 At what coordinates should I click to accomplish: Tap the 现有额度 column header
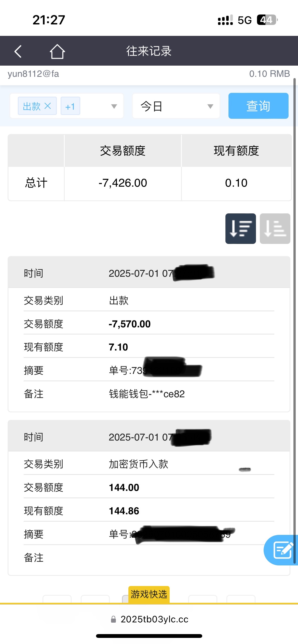click(236, 151)
